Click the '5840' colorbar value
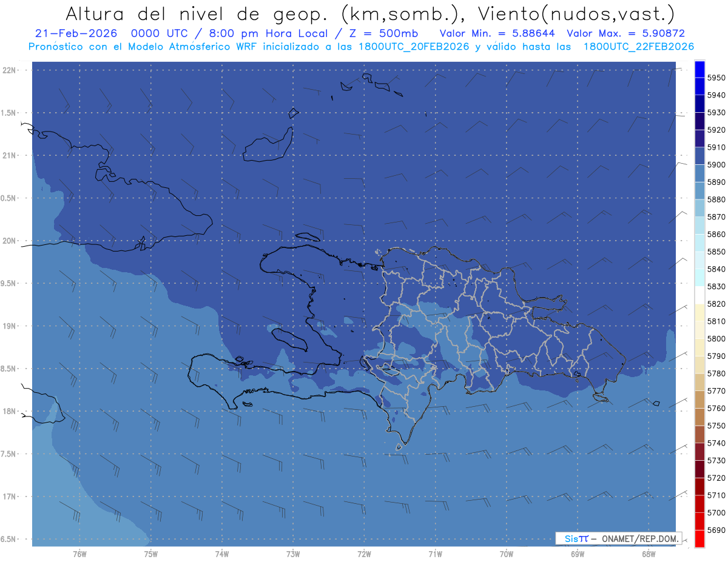The width and height of the screenshot is (728, 562). point(716,269)
